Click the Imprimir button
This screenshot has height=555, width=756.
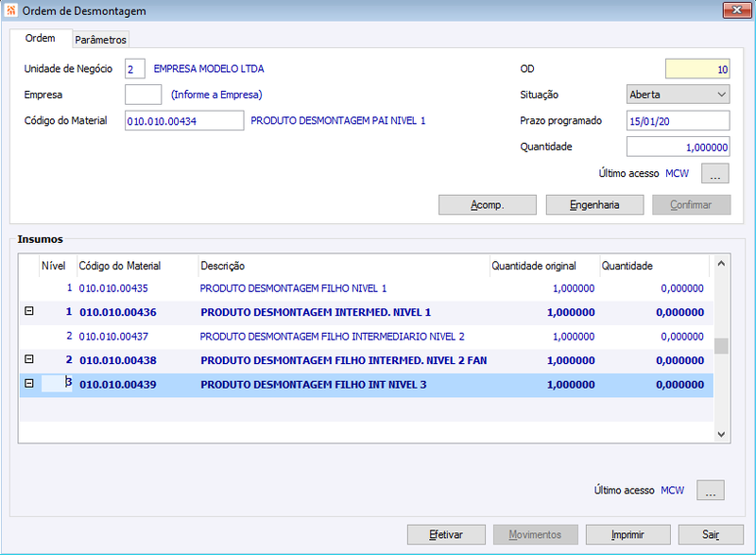[627, 535]
